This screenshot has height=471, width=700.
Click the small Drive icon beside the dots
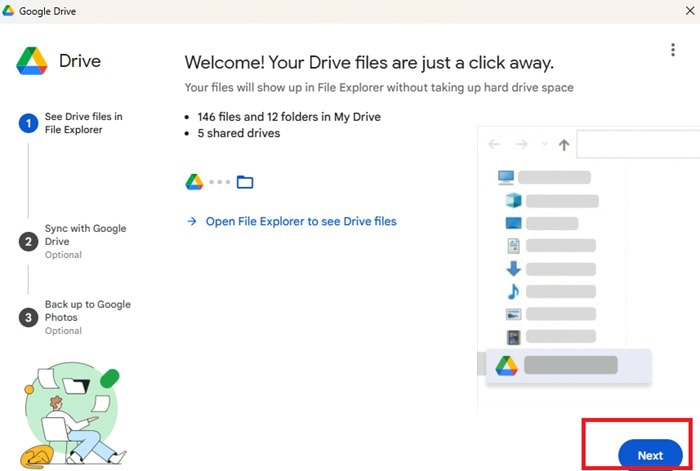coord(194,182)
